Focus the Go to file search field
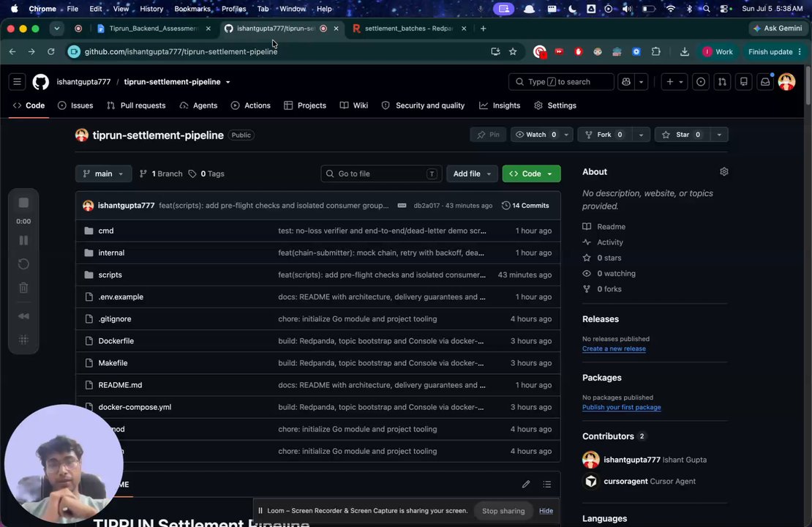 coord(381,173)
